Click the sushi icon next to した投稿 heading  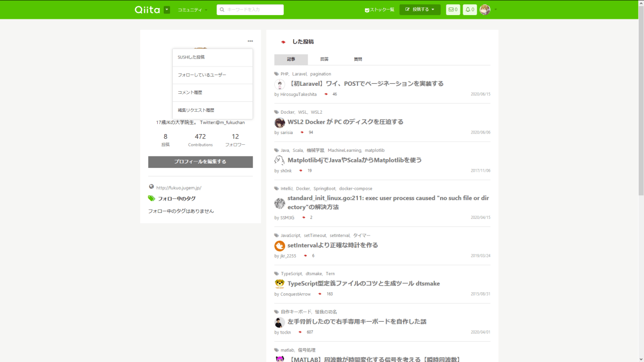[283, 42]
